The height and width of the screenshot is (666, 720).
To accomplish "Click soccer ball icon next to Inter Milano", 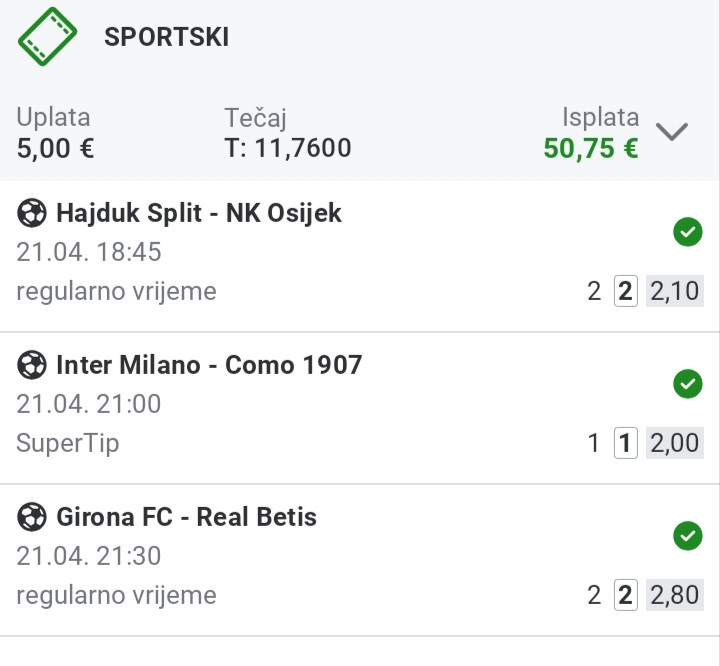I will point(32,365).
